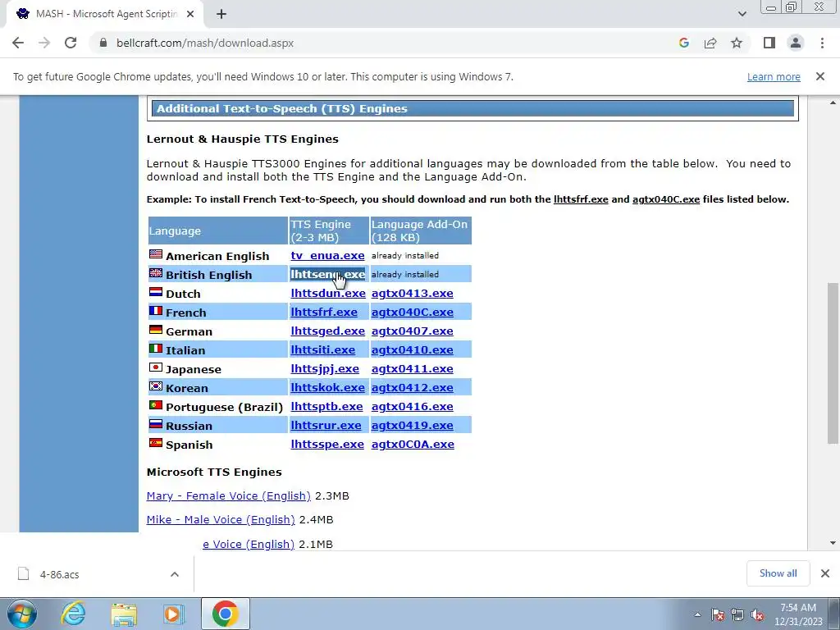Click Show all downloads
The width and height of the screenshot is (840, 630).
[x=778, y=573]
